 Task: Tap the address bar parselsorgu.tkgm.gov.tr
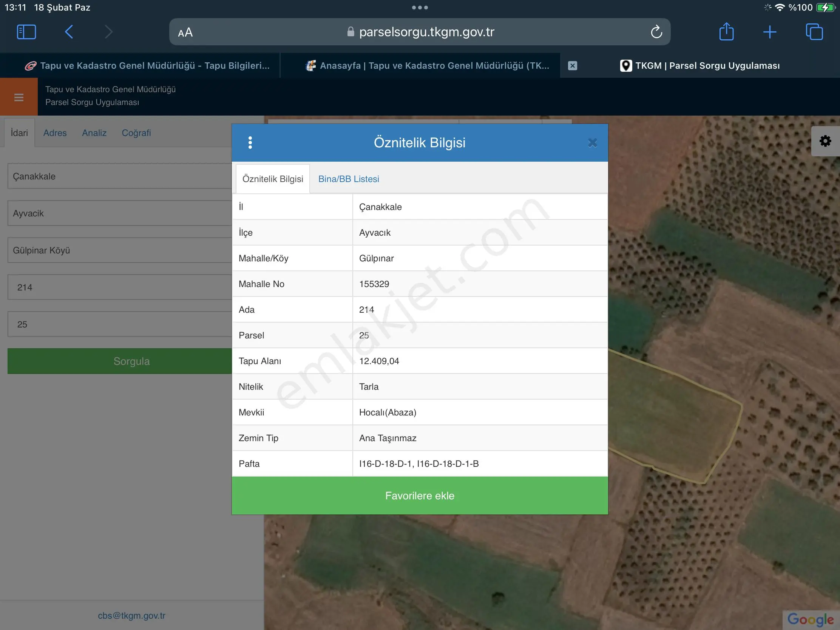pos(420,32)
